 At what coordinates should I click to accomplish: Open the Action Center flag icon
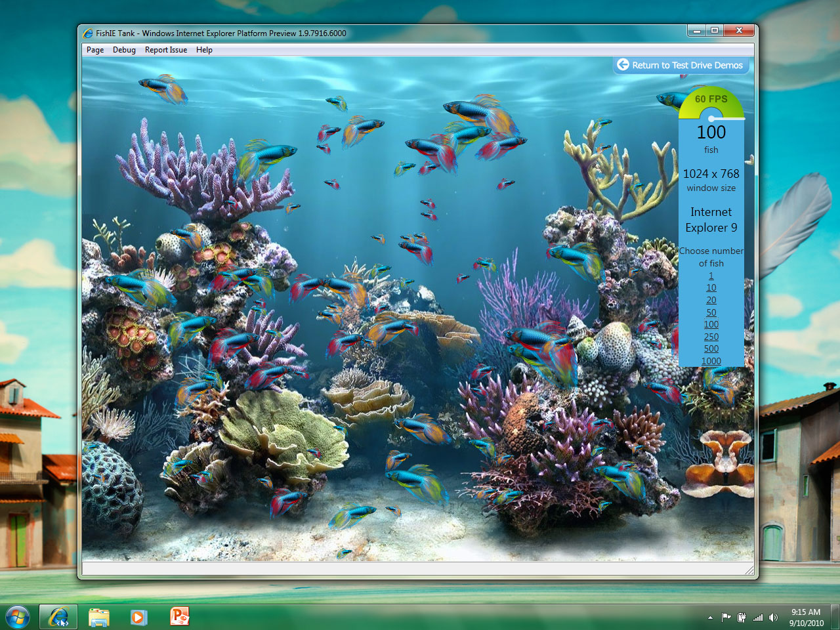click(x=726, y=618)
